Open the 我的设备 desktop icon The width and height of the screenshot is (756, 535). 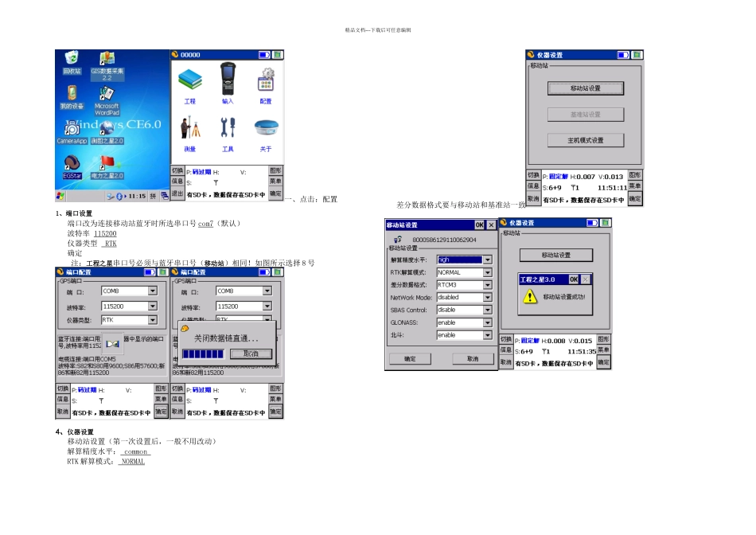point(72,97)
